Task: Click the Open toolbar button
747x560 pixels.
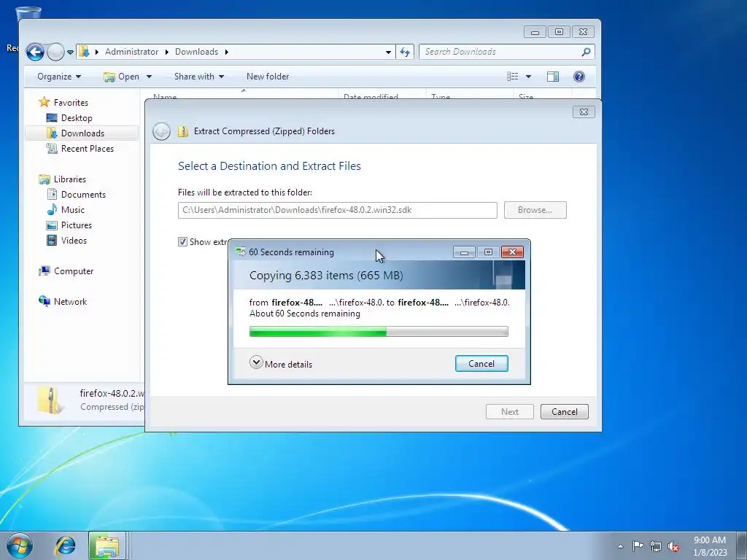Action: 122,77
